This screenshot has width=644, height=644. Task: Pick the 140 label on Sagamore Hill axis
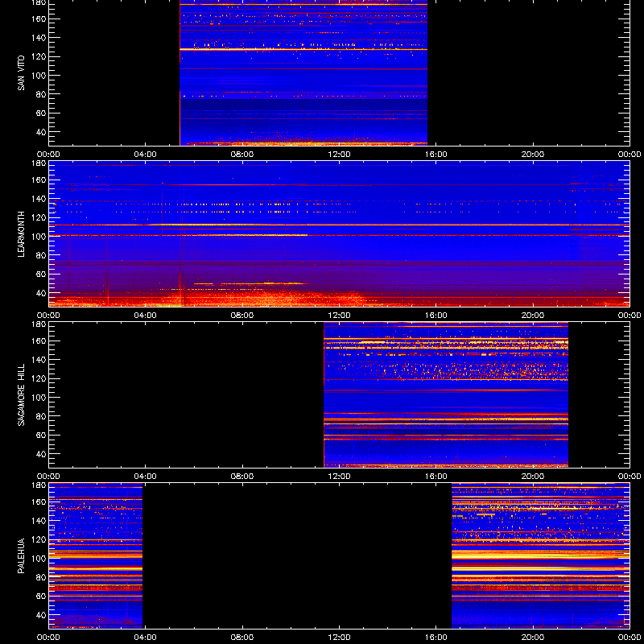39,360
